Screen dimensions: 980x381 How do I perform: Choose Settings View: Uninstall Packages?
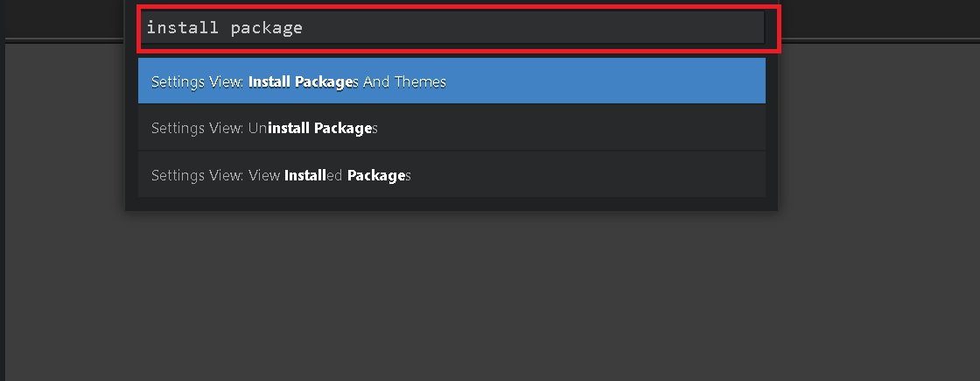point(451,128)
